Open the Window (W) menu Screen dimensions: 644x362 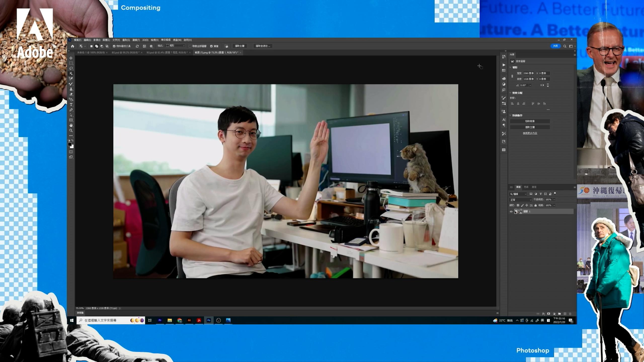[177, 40]
